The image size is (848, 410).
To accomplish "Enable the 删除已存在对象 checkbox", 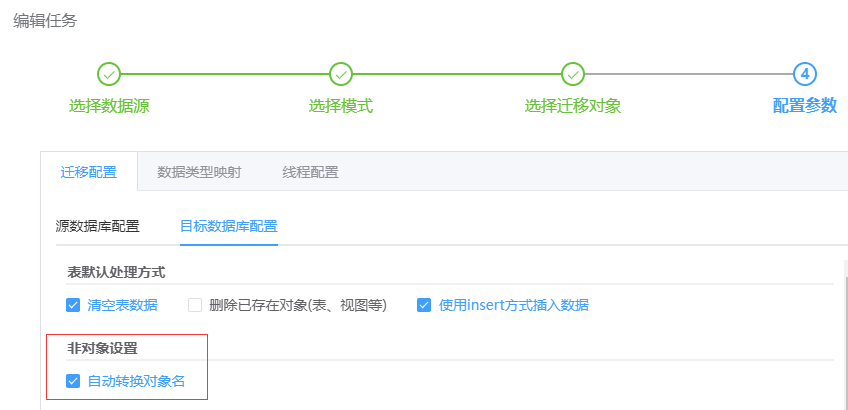I will tap(195, 305).
